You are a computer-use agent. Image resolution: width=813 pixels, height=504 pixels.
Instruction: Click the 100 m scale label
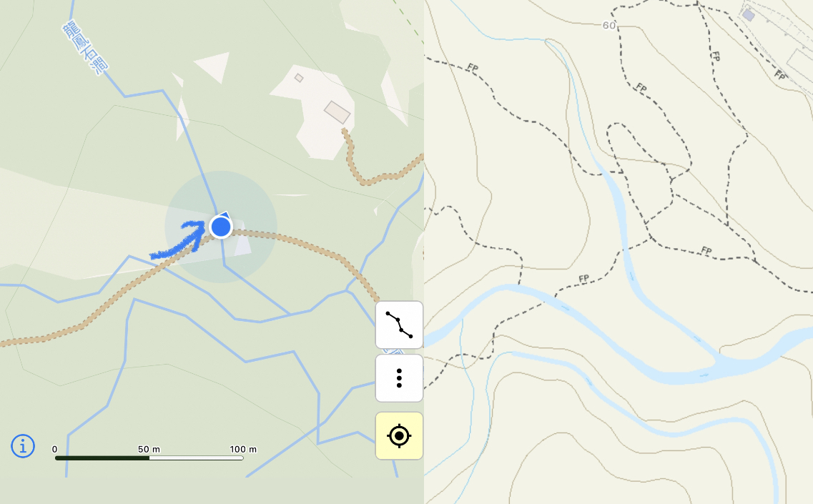[x=243, y=449]
